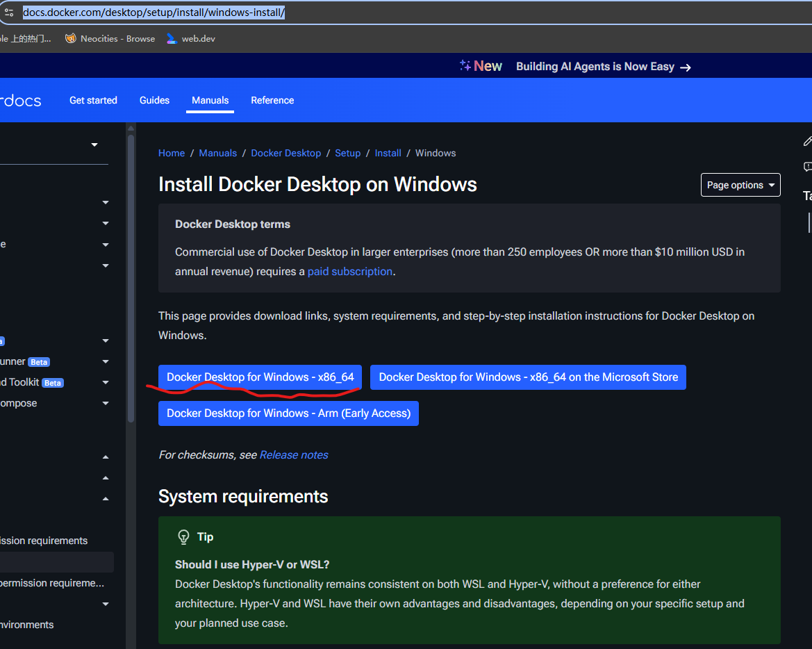Click the pencil edit page icon
Screen dimensions: 812x649
coord(807,141)
